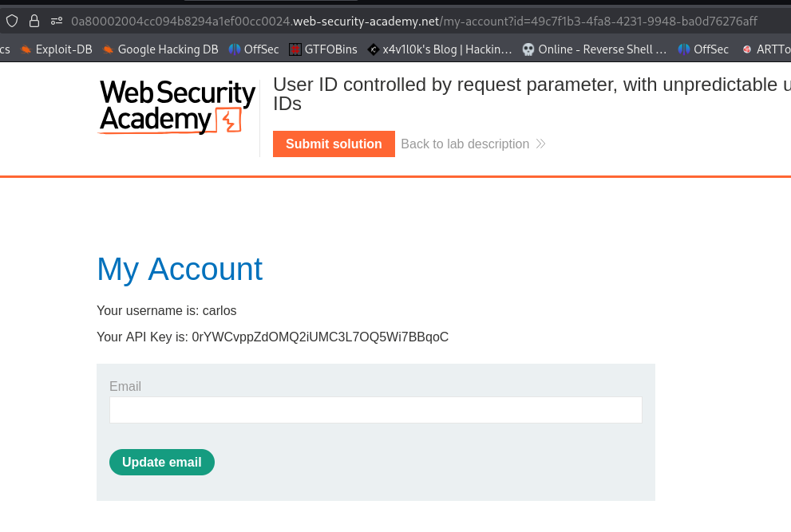
Task: Click the partially visible bookmark left of Exploit-DB
Action: click(x=5, y=49)
